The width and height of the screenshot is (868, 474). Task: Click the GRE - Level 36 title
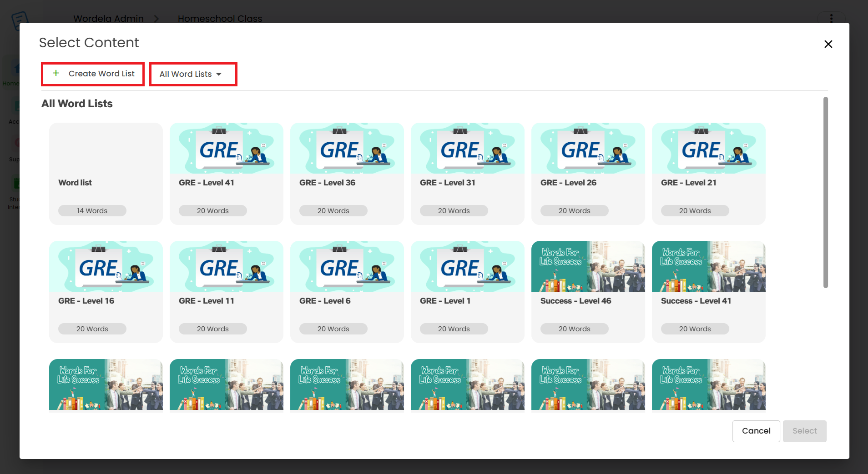point(327,183)
